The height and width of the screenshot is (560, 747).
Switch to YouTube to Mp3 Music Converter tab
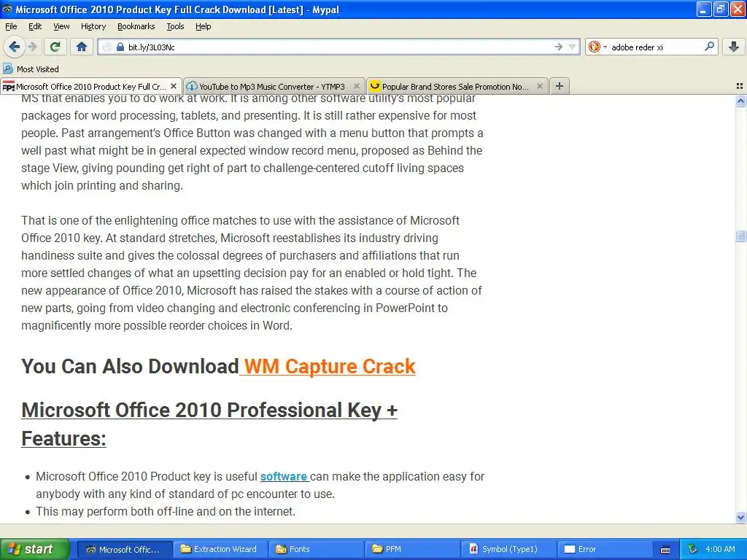[274, 86]
